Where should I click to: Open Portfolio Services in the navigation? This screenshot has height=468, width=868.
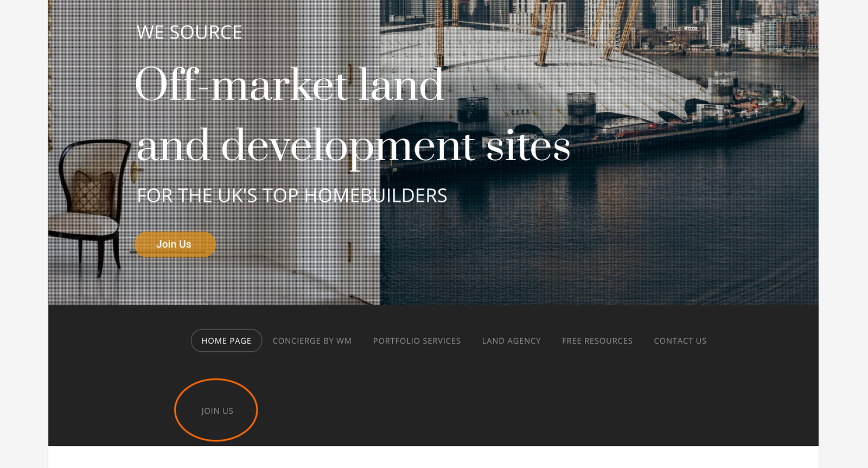pos(417,341)
